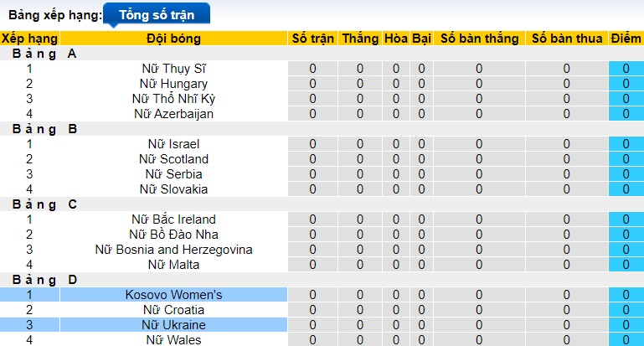
Task: Click Nữ Thổ Nhĩ Kỳ team name
Action: [173, 99]
